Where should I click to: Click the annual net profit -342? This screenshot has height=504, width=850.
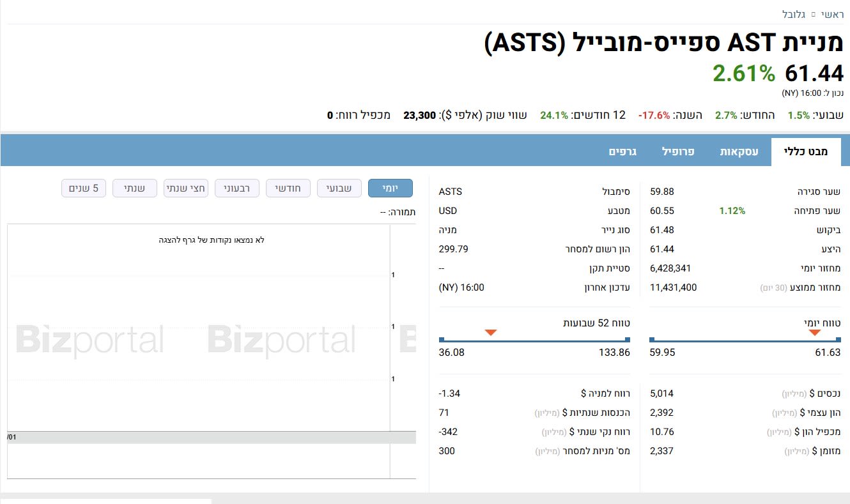pos(448,432)
